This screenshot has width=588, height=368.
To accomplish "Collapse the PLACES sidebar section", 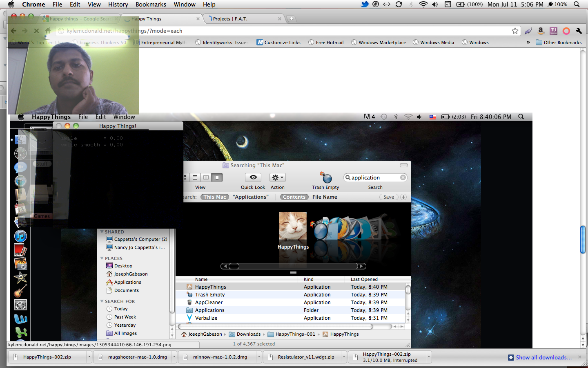I will pyautogui.click(x=102, y=258).
